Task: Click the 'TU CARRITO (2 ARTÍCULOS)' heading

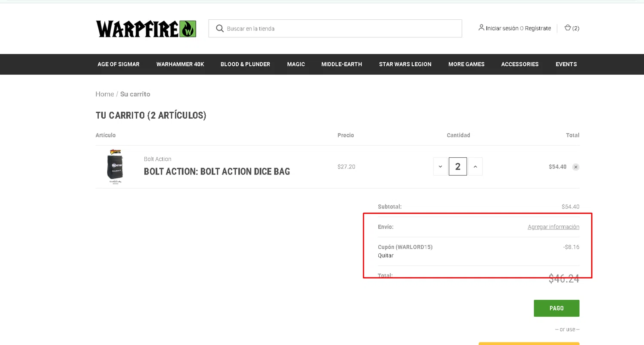Action: (151, 116)
